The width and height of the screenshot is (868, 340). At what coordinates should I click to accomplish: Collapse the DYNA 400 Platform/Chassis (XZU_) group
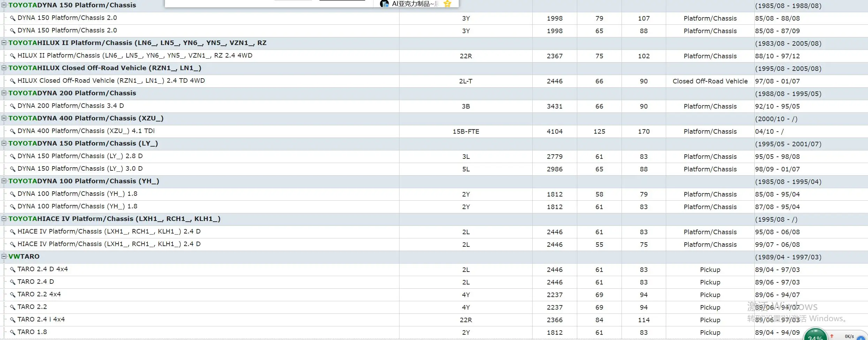coord(4,118)
